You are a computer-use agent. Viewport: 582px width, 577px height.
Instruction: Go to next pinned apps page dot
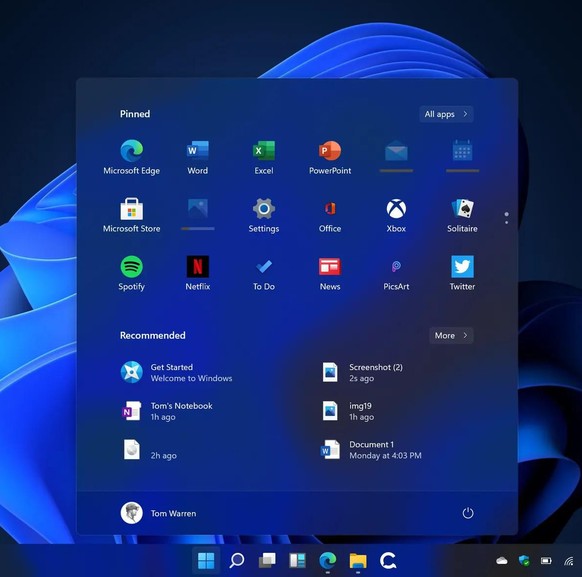[507, 222]
